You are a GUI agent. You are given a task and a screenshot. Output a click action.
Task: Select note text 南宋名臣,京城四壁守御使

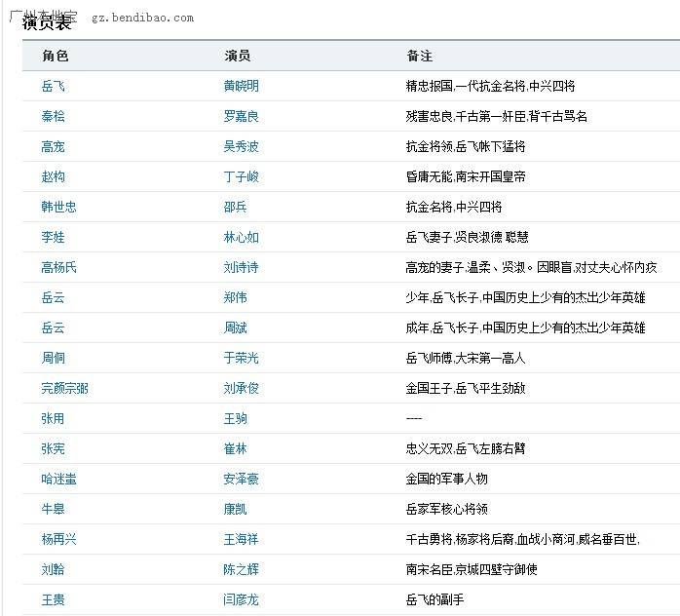click(x=472, y=569)
